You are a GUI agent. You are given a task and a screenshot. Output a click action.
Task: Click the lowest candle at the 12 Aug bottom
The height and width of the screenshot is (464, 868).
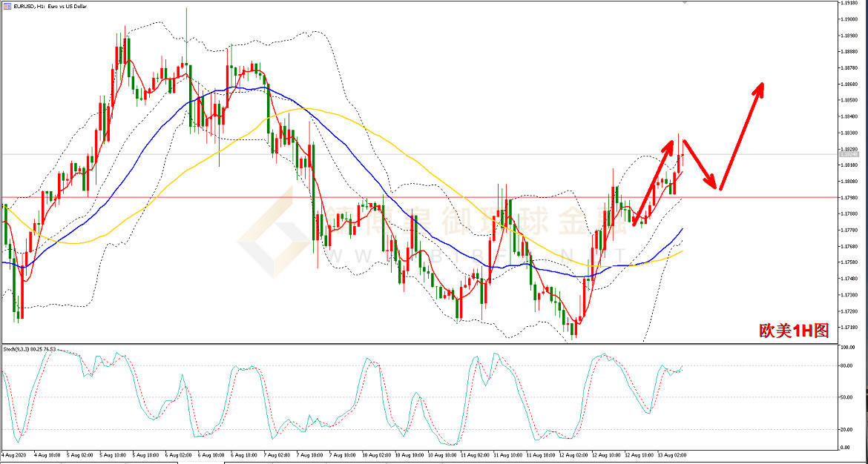(x=573, y=335)
